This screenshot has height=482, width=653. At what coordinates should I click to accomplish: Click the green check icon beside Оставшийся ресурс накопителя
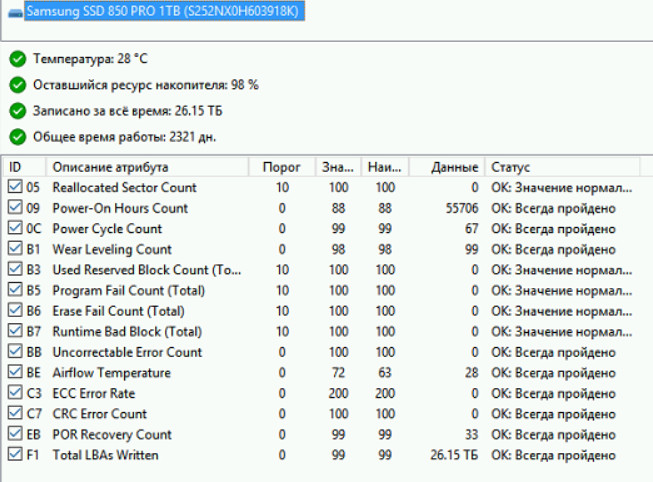click(17, 85)
